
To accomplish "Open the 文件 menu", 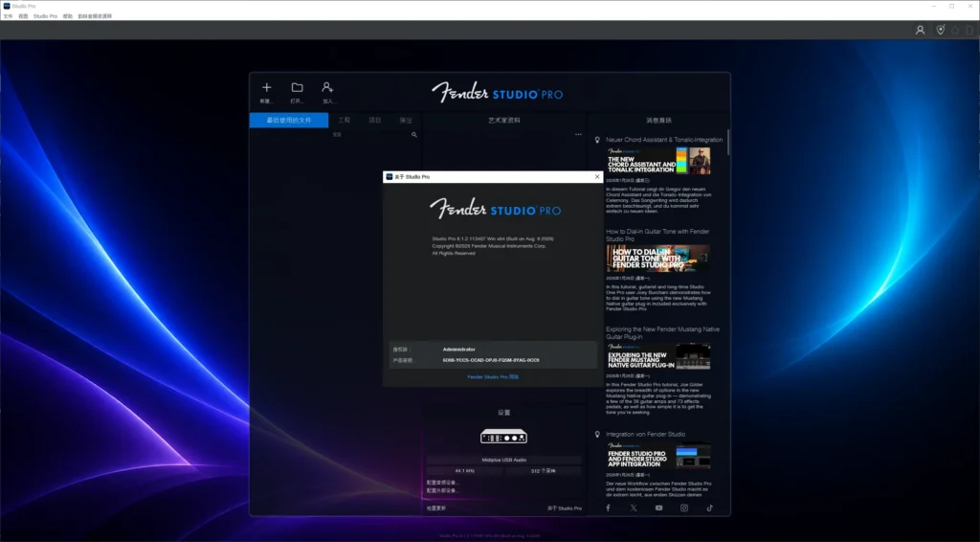I will pyautogui.click(x=8, y=16).
